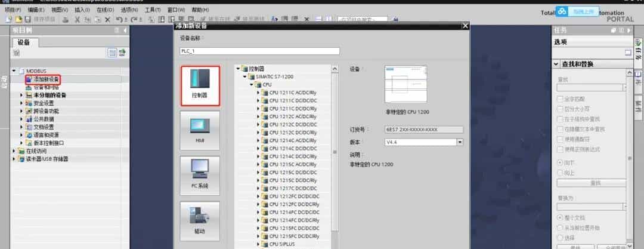Click the undo arrow toolbar icon
Image resolution: width=644 pixels, height=249 pixels.
pyautogui.click(x=119, y=19)
